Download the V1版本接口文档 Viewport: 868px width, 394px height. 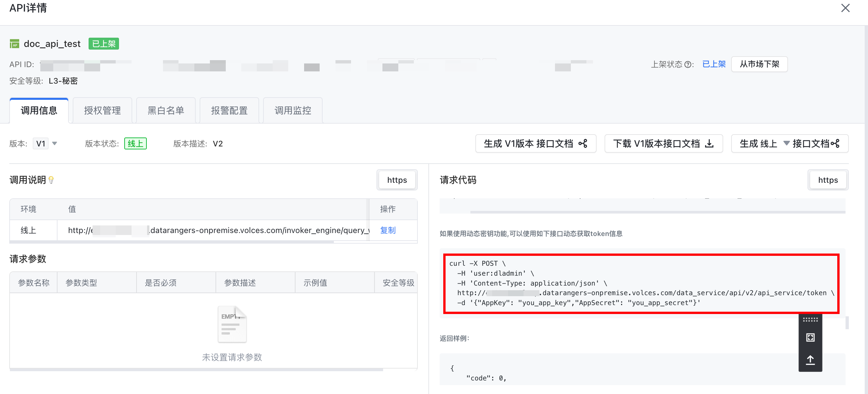click(663, 143)
